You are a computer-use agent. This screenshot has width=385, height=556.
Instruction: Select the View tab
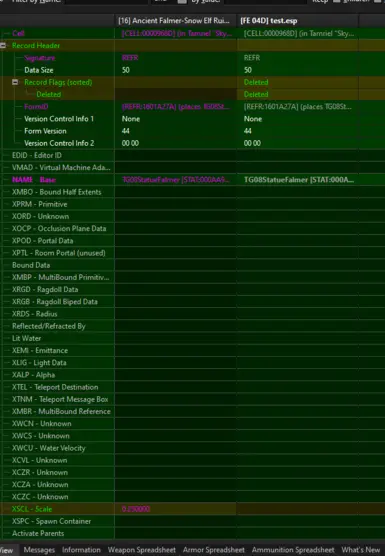8,550
